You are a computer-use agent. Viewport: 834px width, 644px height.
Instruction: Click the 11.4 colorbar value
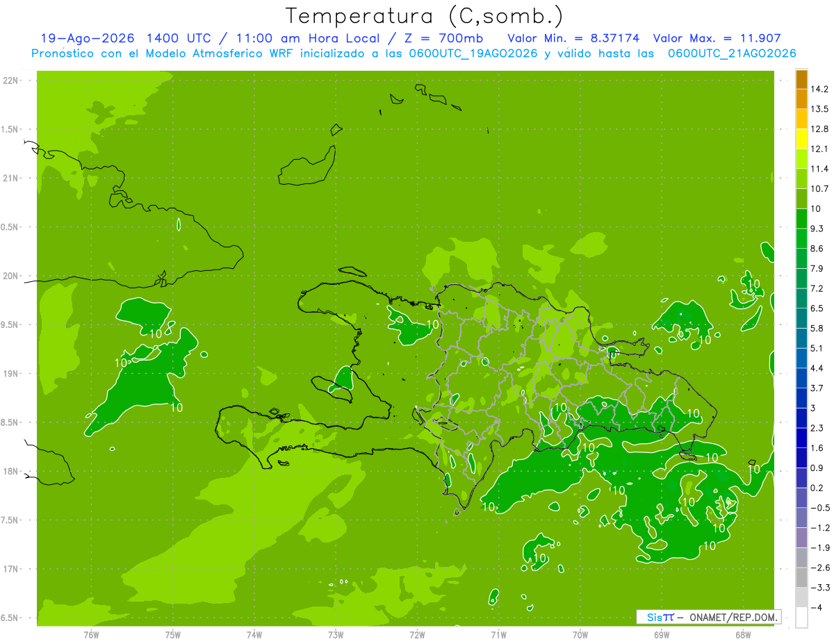point(819,169)
